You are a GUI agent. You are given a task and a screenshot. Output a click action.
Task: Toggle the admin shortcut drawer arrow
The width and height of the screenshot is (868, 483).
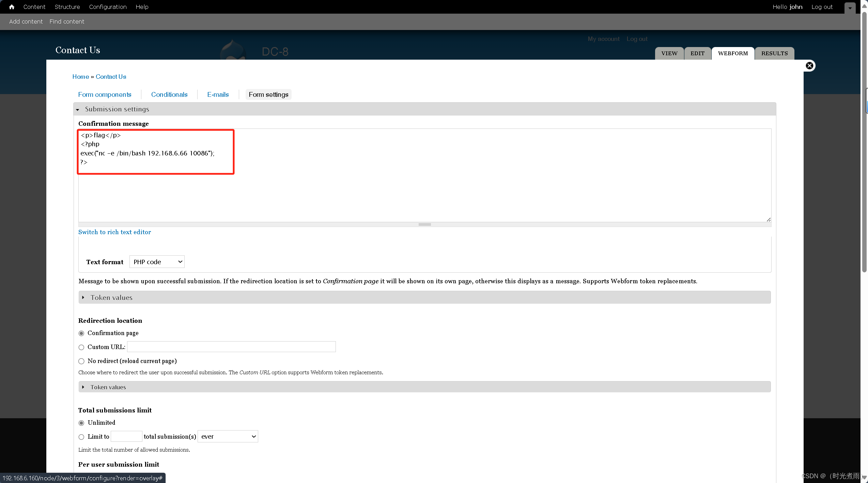click(x=850, y=8)
